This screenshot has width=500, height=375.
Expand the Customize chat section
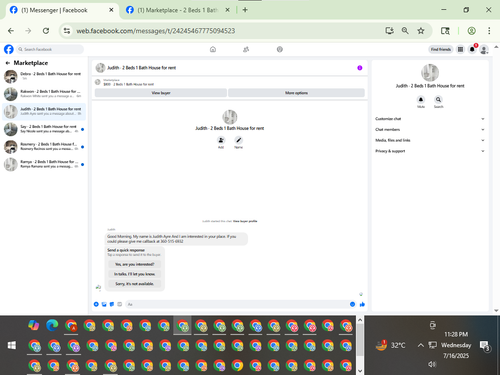pos(430,119)
